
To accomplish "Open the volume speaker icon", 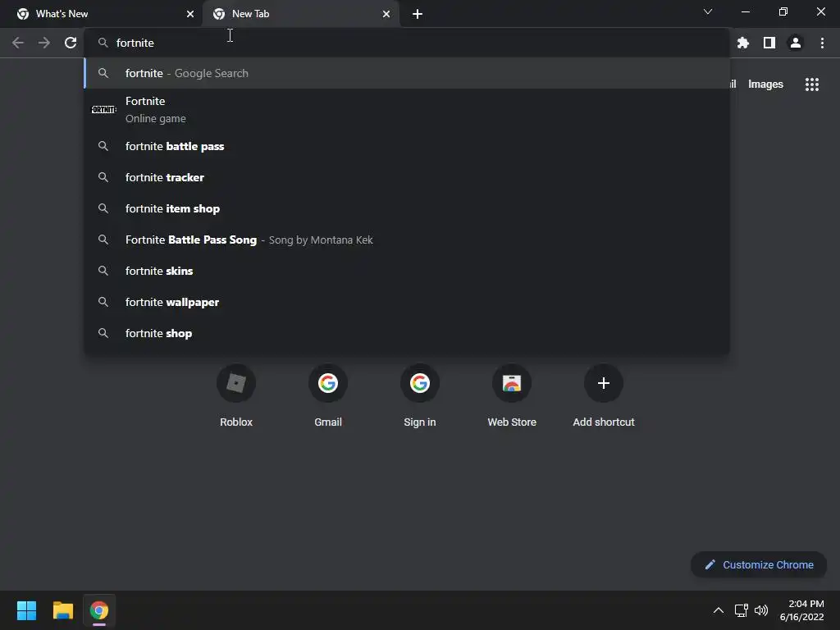I will (760, 610).
